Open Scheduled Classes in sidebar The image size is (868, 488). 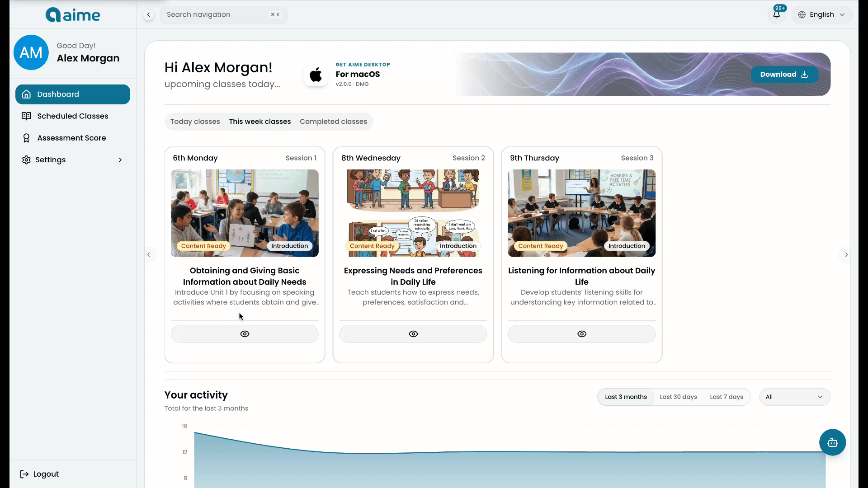(x=73, y=116)
